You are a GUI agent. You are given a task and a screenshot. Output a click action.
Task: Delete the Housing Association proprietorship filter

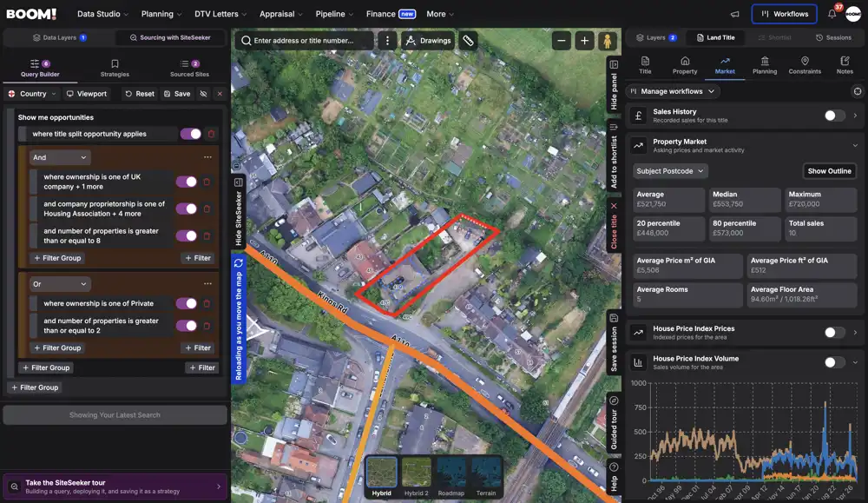click(207, 208)
